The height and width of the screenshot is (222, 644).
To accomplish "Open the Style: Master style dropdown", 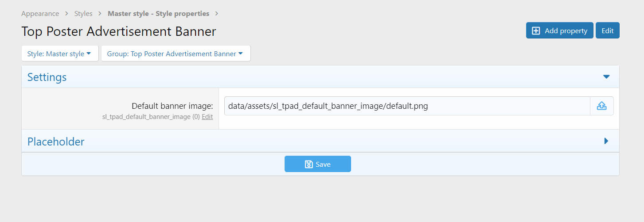I will coord(60,54).
